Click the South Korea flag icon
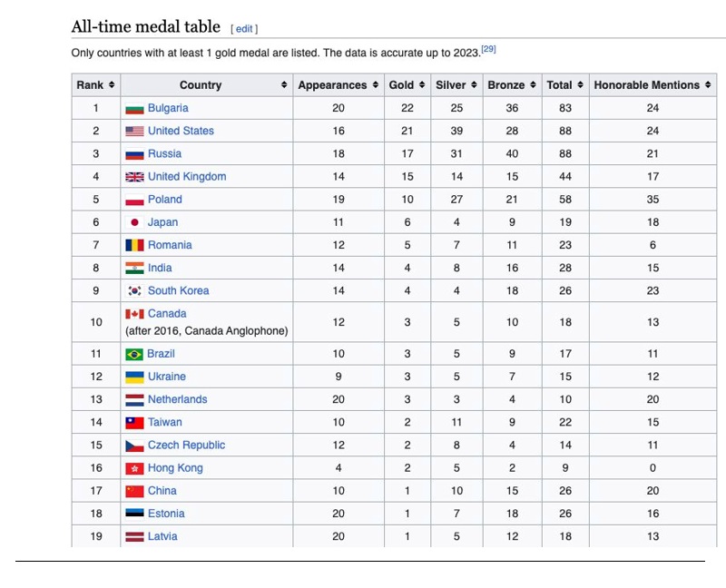Screen dimensions: 726x588 pyautogui.click(x=134, y=290)
